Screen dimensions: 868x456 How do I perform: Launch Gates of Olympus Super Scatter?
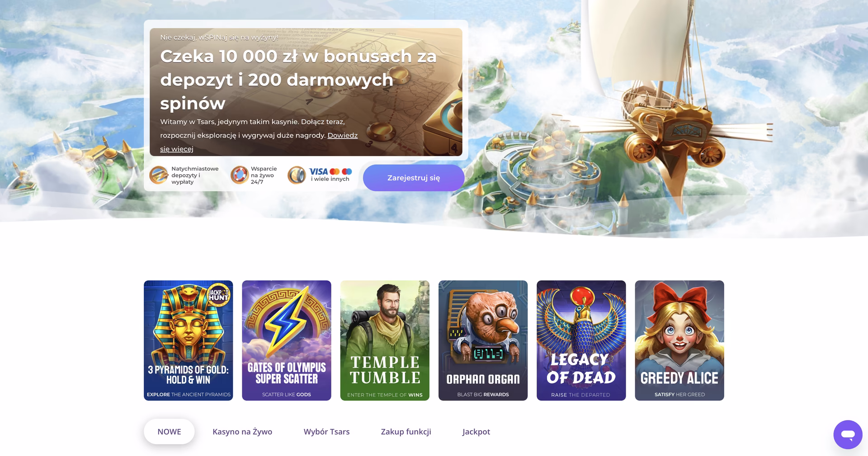287,340
